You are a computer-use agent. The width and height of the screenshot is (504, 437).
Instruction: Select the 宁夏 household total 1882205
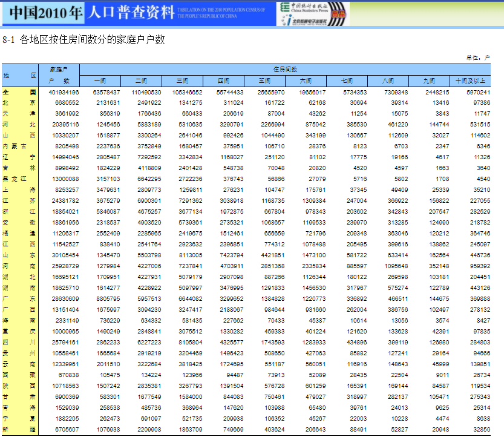pyautogui.click(x=67, y=419)
